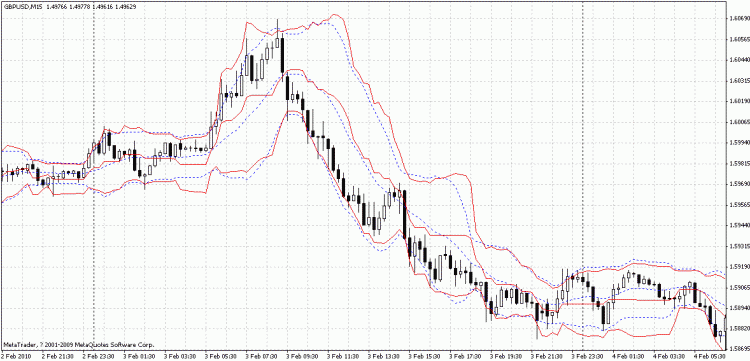Click the GBPUSD,M15 chart title text
Screen dimensions: 750x361
[x=21, y=5]
